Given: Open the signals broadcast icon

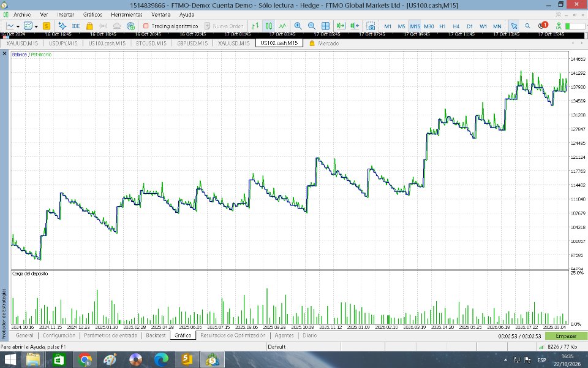Looking at the screenshot, I should (103, 26).
